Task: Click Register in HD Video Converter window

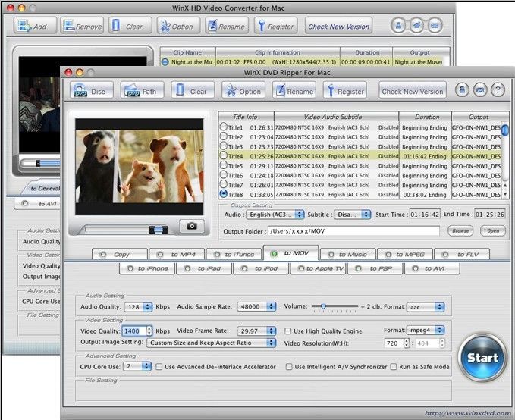Action: point(275,26)
